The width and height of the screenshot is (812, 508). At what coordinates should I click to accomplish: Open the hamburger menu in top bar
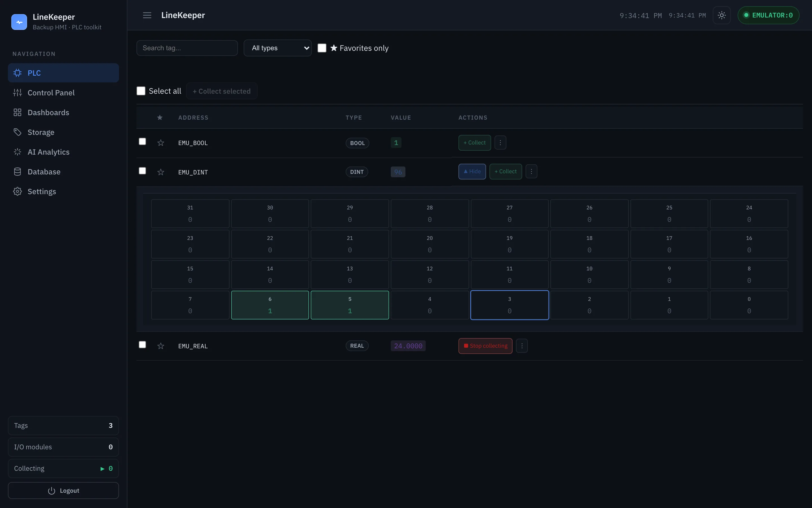pos(147,15)
